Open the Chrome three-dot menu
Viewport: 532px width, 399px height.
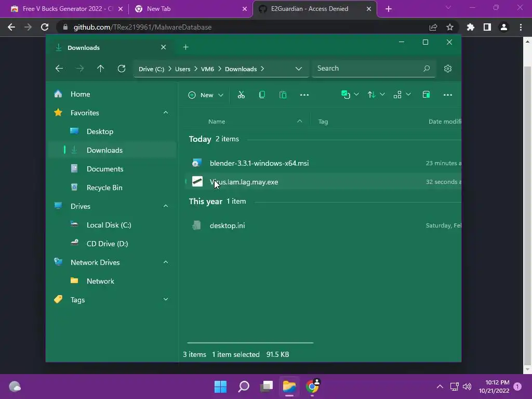(x=521, y=27)
